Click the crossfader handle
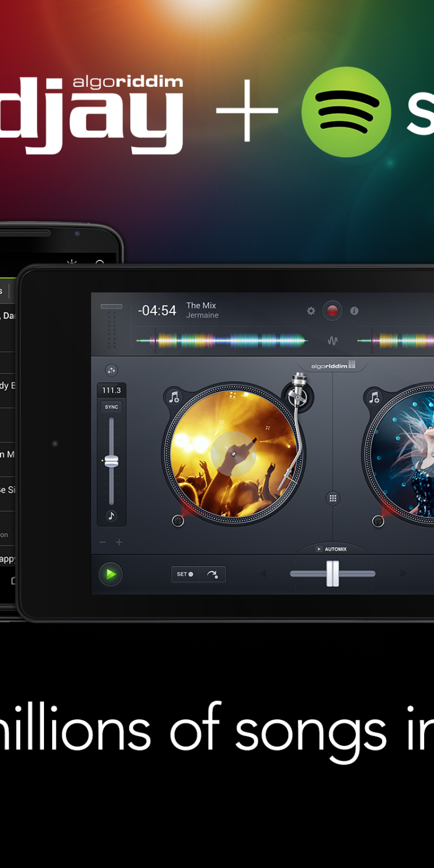 click(x=333, y=573)
